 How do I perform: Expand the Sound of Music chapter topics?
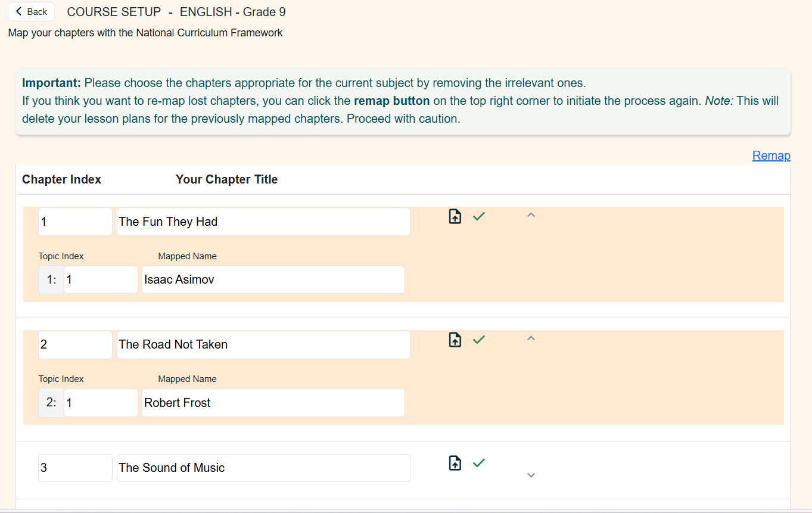(x=531, y=475)
